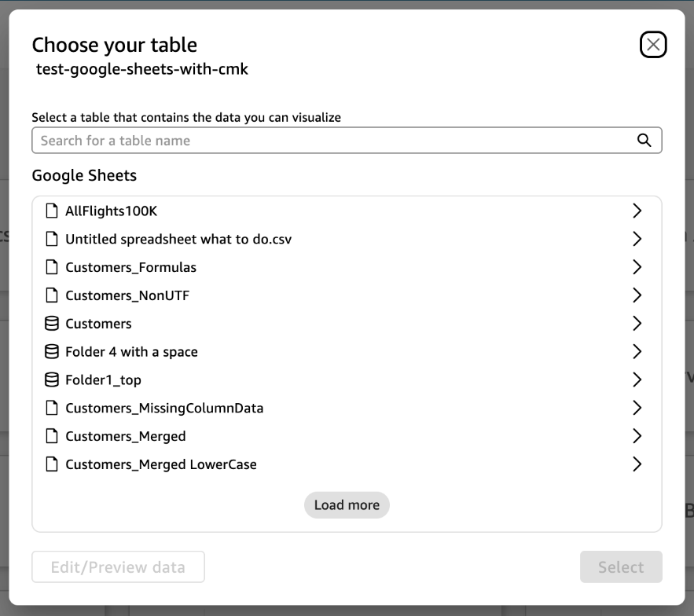Click the Customers_Merged LowerCase file icon
The width and height of the screenshot is (694, 616).
coord(52,464)
